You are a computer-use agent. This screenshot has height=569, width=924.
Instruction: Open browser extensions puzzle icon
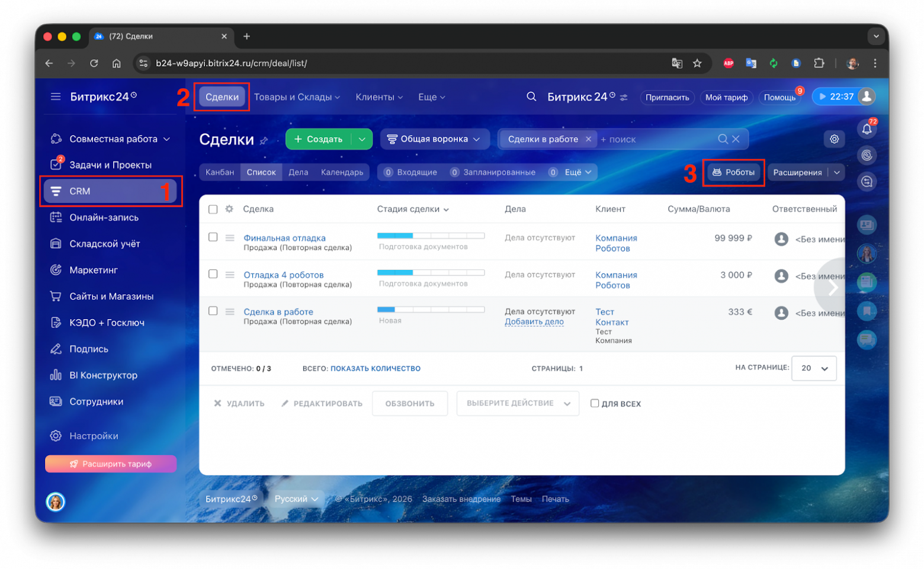pos(819,63)
